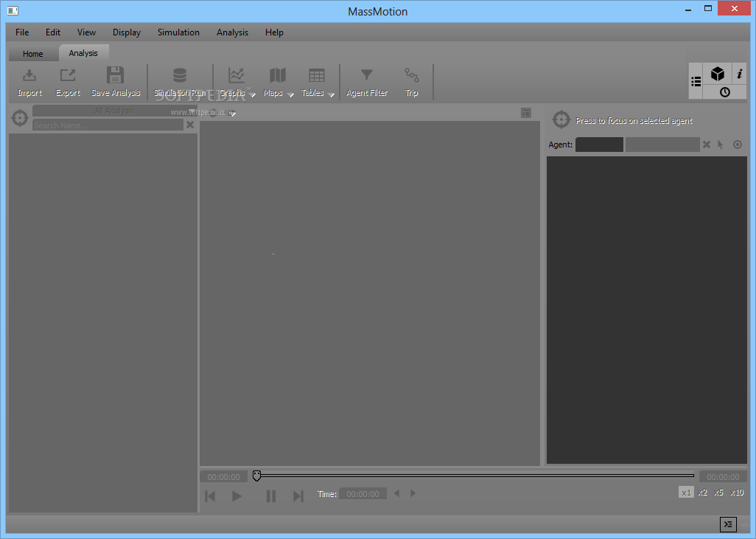This screenshot has height=539, width=756.
Task: Click the agent target circle icon
Action: 737,145
